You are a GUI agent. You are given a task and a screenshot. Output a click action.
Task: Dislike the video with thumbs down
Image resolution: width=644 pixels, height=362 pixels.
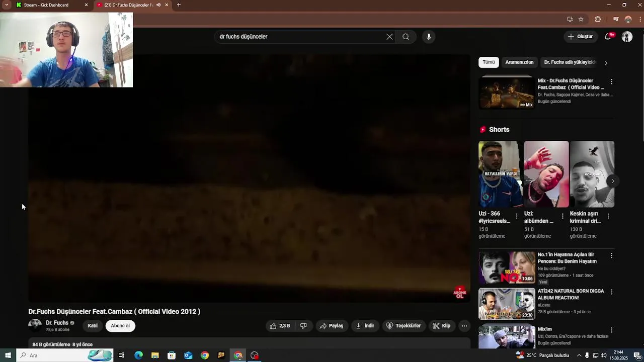[x=303, y=326]
